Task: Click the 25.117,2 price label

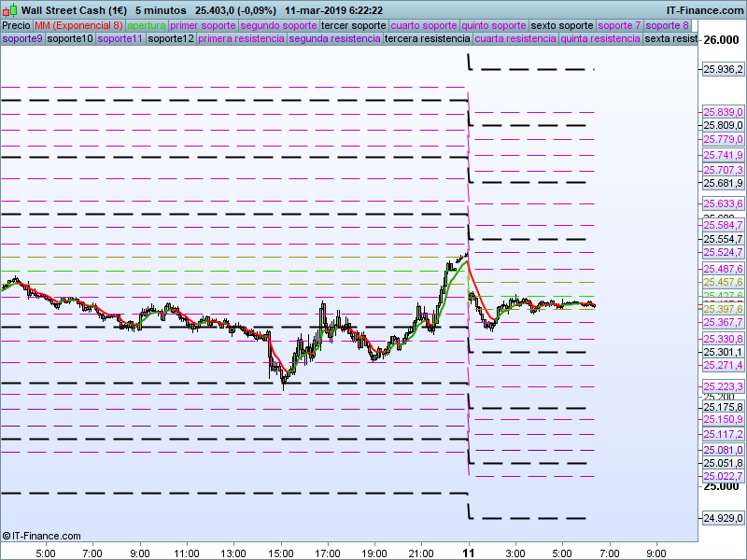Action: pos(723,434)
